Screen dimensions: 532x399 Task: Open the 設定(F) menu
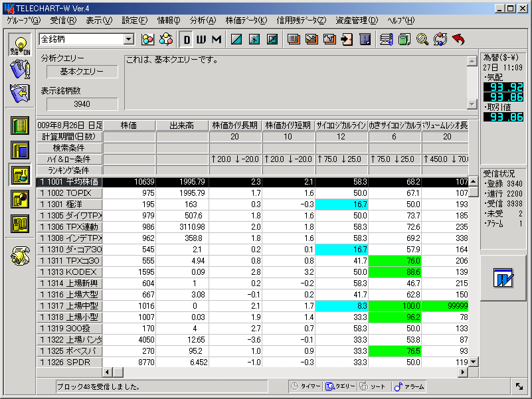click(135, 21)
